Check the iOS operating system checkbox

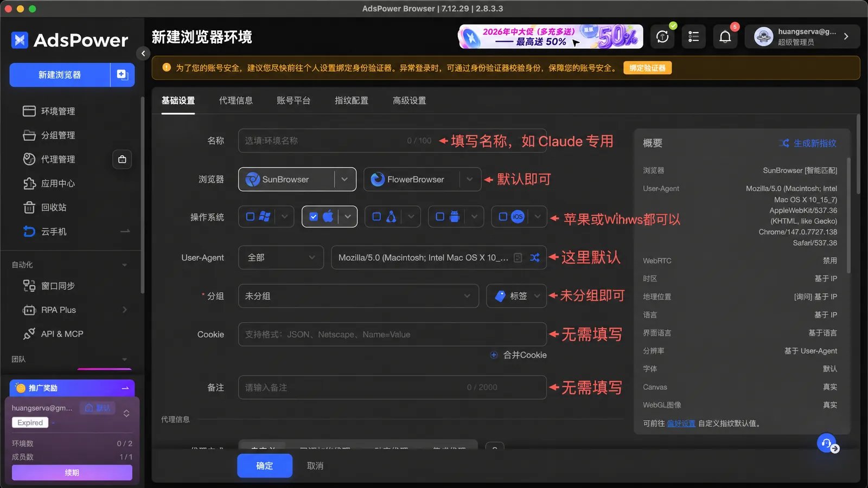503,217
